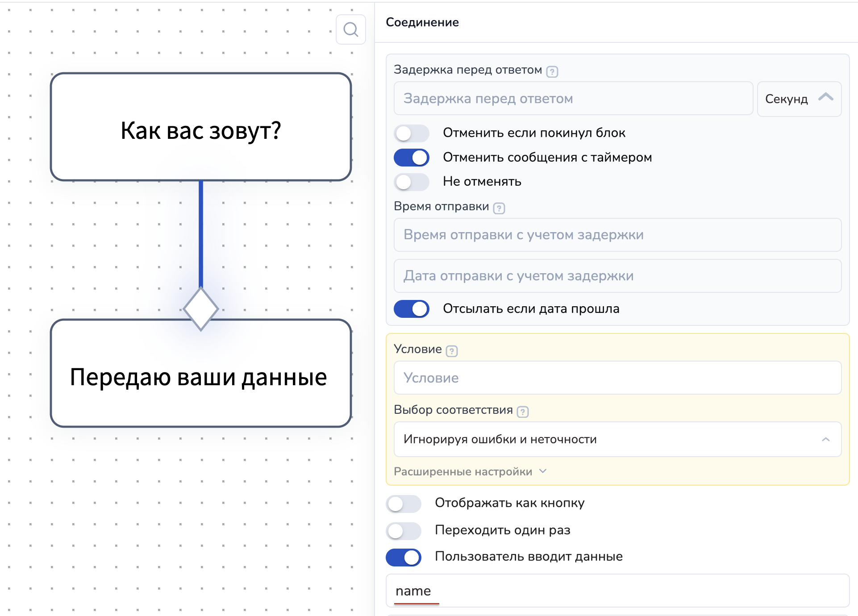Toggle Отсылать если дата прошла off
This screenshot has height=616, width=858.
coord(411,309)
